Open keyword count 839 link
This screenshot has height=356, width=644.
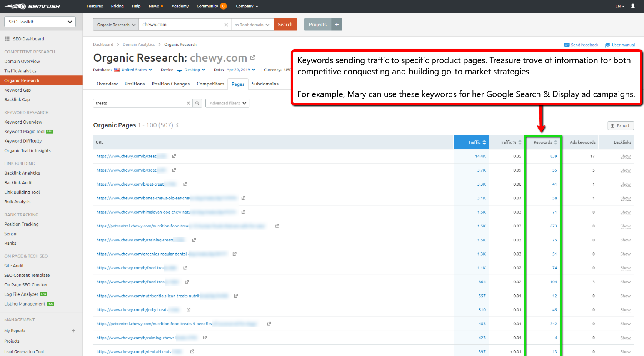553,156
